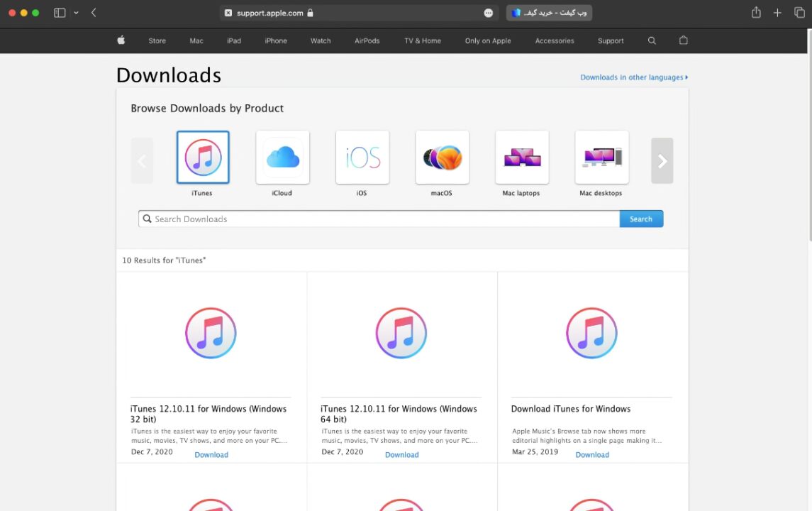Viewport: 812px width, 511px height.
Task: Click the Mar 25, 2019 date text
Action: pos(535,451)
